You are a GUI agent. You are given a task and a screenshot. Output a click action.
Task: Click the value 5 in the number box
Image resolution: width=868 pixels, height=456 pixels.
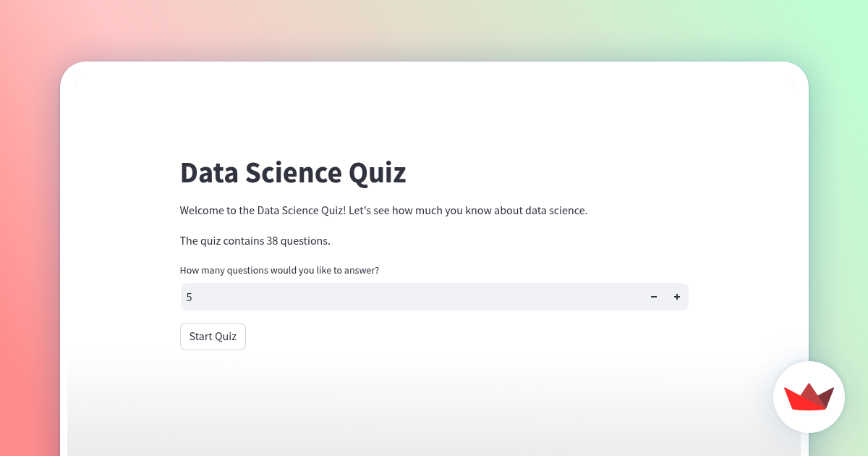190,297
